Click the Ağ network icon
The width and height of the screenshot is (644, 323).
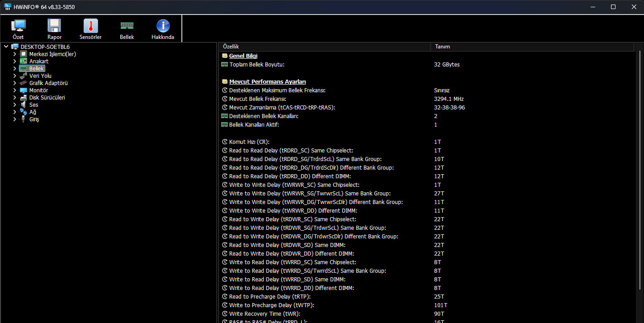pyautogui.click(x=24, y=112)
